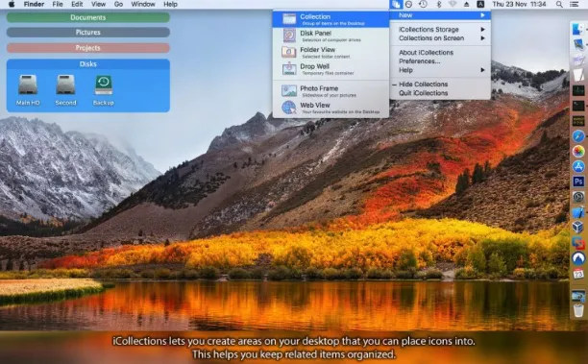Select the Folder View option
The width and height of the screenshot is (588, 364).
click(331, 53)
